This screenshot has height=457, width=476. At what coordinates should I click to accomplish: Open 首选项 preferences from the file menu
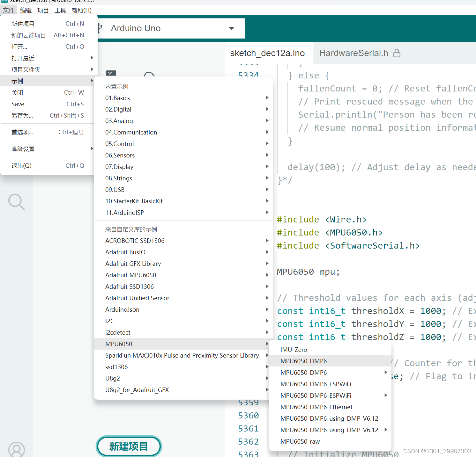(x=22, y=132)
